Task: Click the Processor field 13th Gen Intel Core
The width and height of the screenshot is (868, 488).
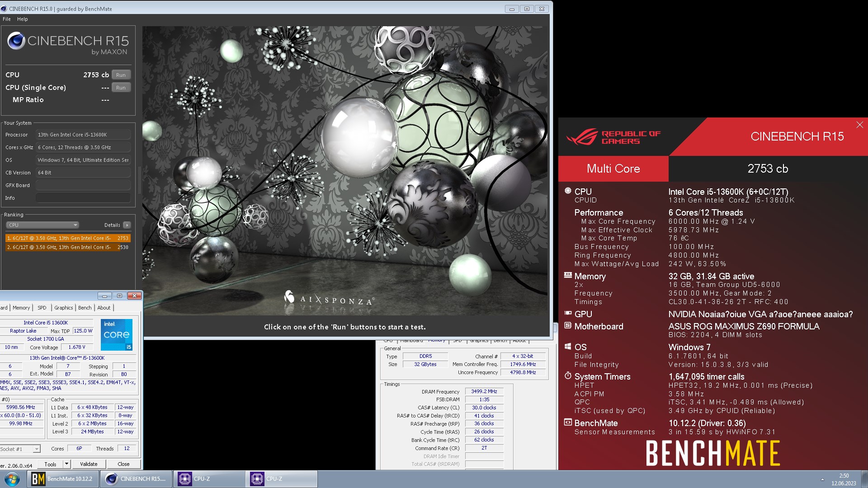Action: (x=83, y=135)
